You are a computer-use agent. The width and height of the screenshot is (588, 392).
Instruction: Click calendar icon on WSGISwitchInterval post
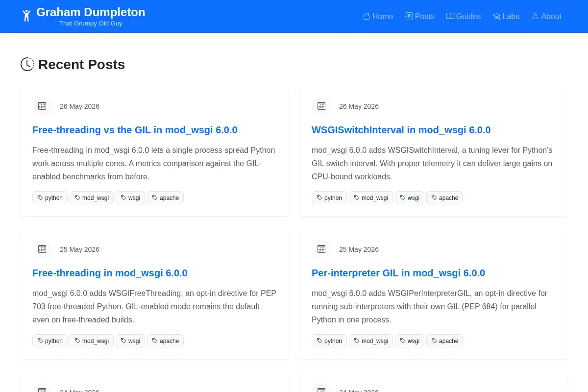(321, 106)
